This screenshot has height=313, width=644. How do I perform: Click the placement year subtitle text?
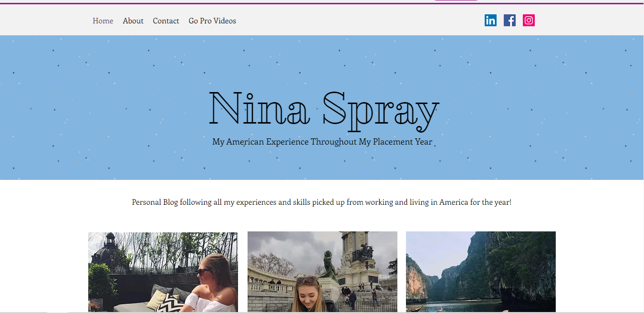point(322,142)
